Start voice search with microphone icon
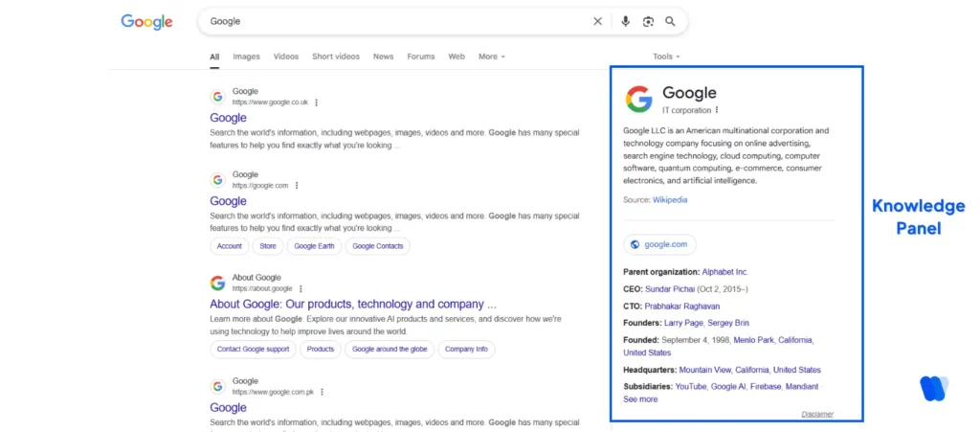The height and width of the screenshot is (432, 980). coord(625,21)
